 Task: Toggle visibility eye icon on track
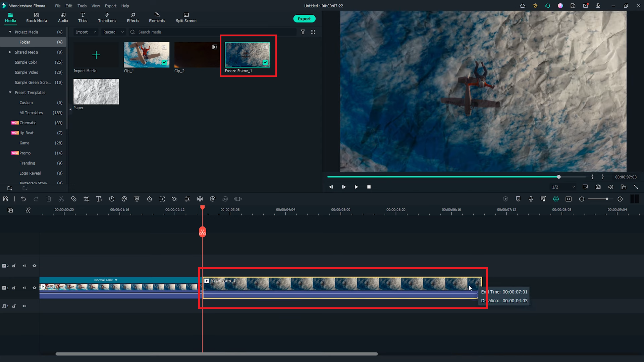(x=35, y=288)
